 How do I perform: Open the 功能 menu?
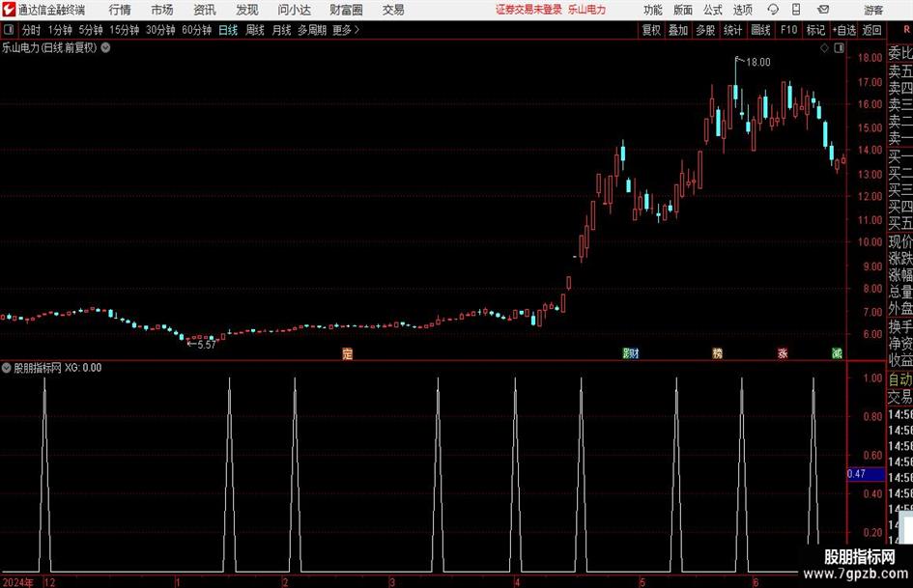pos(653,10)
